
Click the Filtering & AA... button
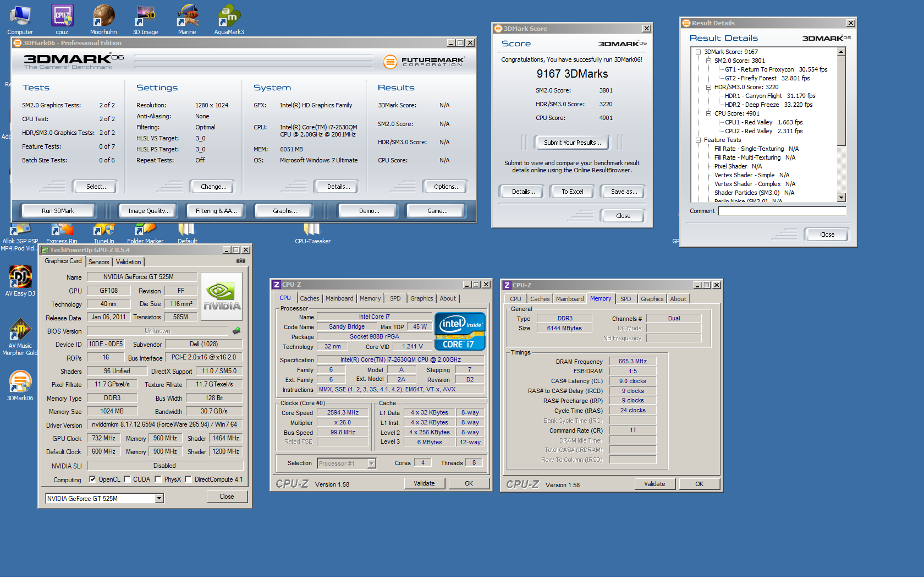[216, 211]
